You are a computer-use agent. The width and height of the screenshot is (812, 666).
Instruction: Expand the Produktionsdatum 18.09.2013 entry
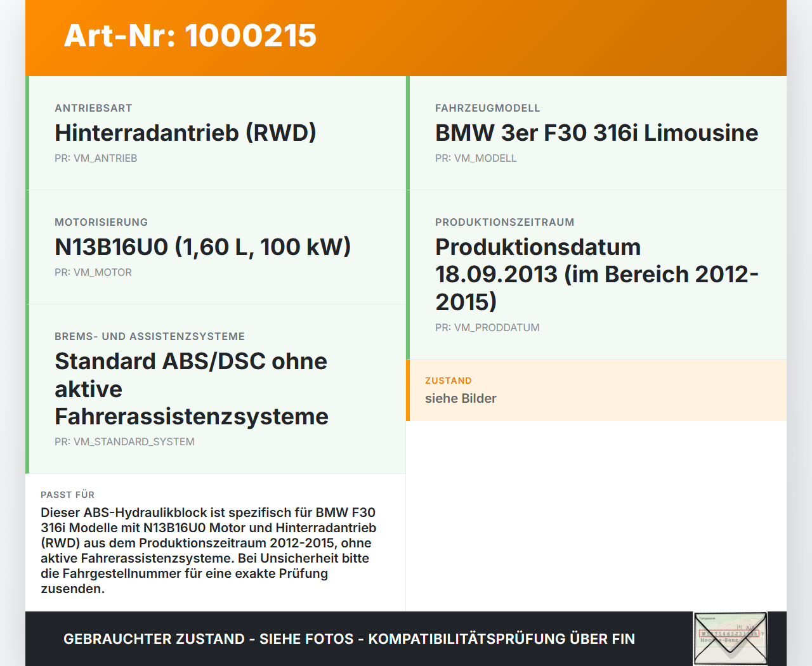pos(596,274)
